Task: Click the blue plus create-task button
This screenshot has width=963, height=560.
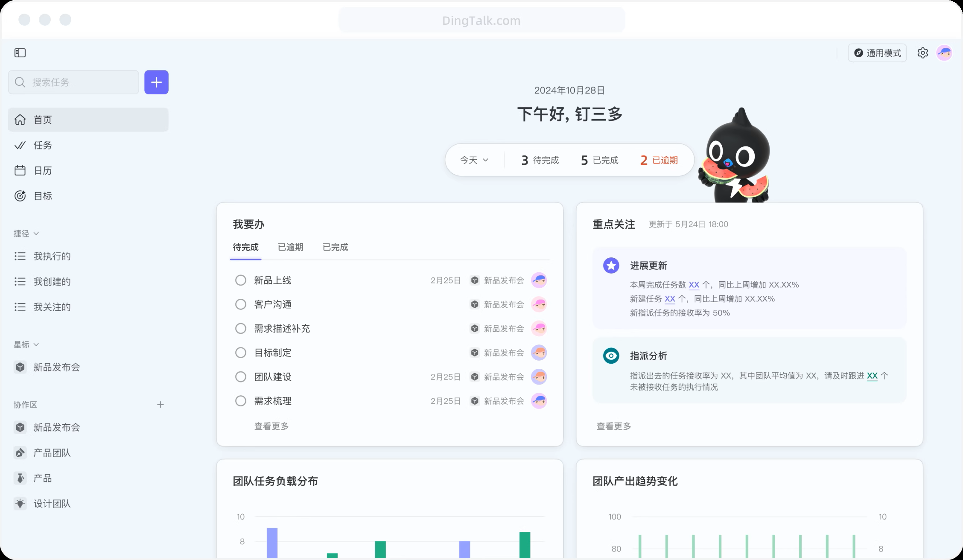Action: tap(156, 82)
